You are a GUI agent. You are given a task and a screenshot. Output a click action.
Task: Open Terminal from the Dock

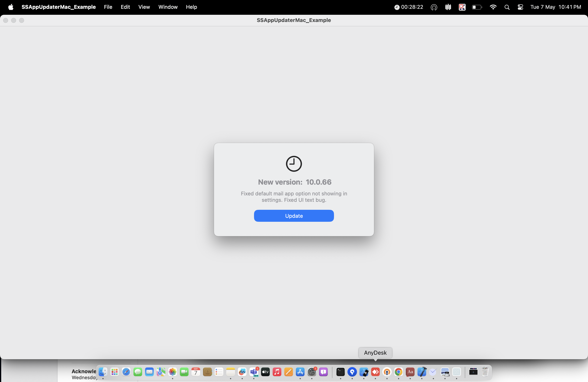[x=340, y=372]
